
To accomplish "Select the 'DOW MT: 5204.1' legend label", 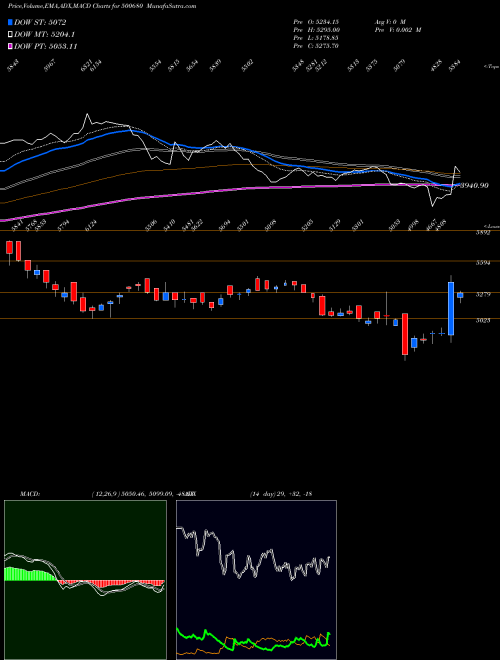I will click(x=45, y=35).
